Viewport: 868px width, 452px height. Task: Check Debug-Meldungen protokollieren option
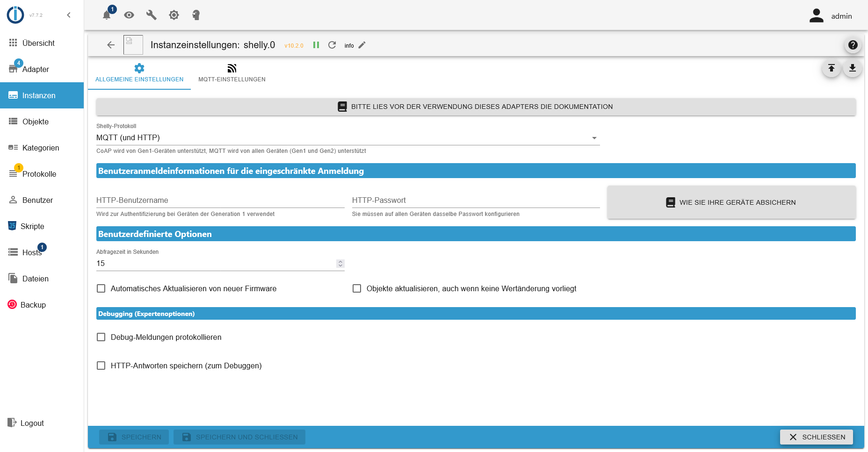click(x=101, y=337)
